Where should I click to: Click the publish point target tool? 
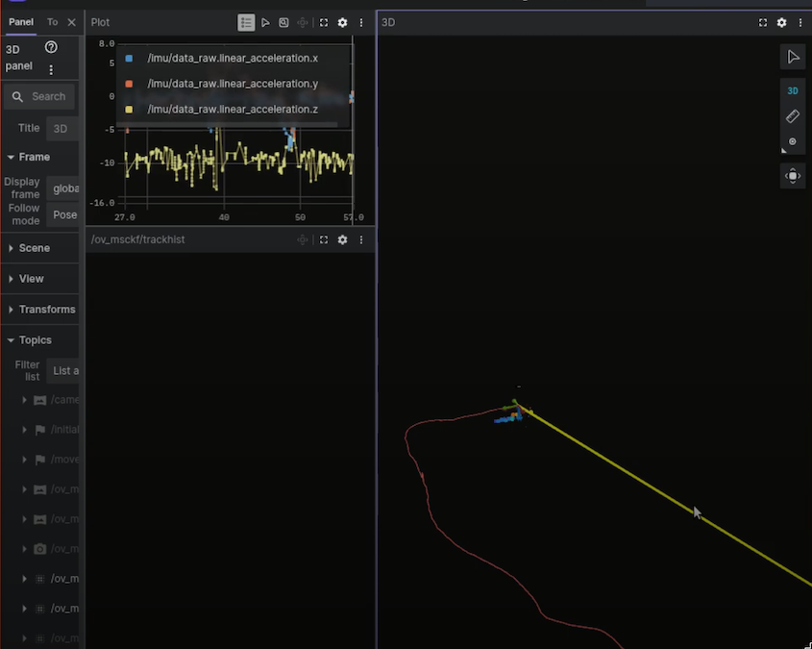click(793, 141)
